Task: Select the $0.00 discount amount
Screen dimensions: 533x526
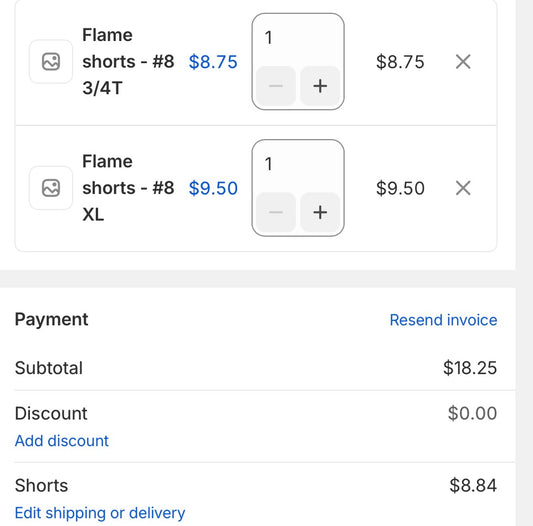Action: click(x=472, y=413)
